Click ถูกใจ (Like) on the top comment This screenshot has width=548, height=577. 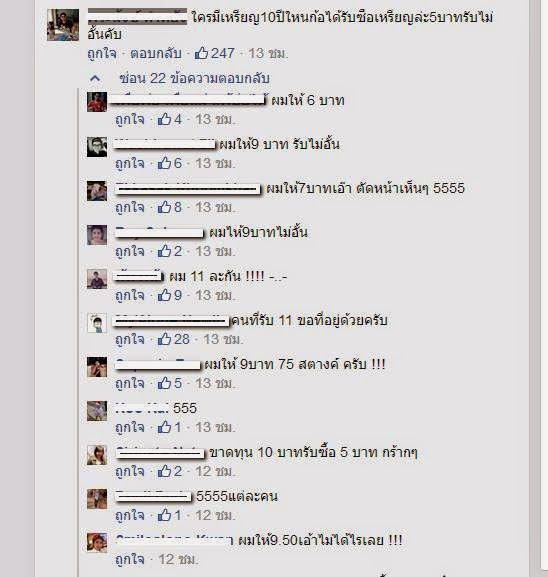point(102,54)
